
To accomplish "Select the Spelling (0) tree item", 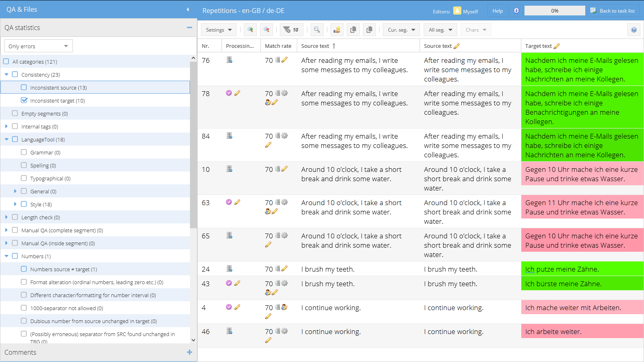I will click(43, 165).
